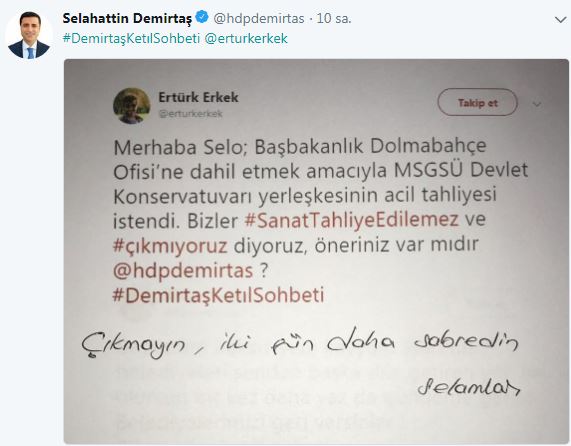Click Ertürk Erkek avatar in embedded image
Image resolution: width=571 pixels, height=446 pixels.
pos(131,106)
